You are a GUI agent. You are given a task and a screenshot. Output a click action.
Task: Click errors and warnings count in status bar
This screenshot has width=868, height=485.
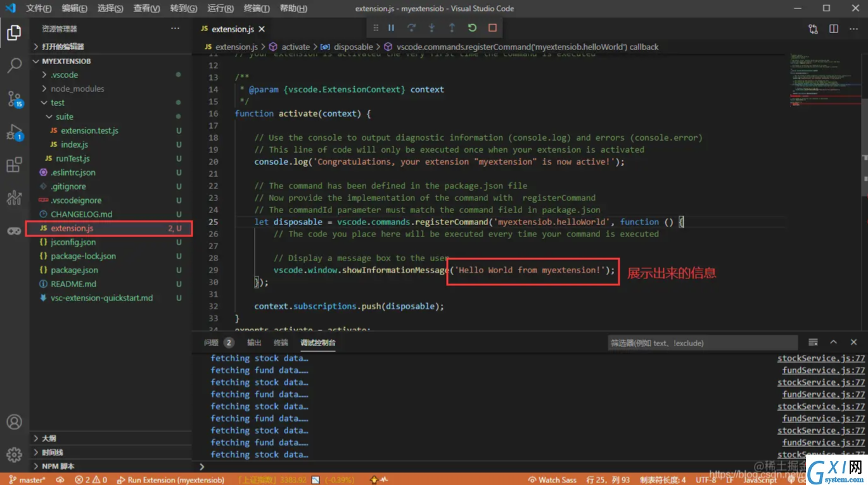coord(91,480)
